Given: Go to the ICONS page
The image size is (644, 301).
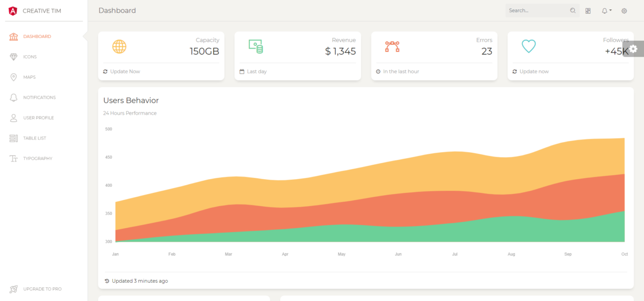Looking at the screenshot, I should tap(30, 57).
